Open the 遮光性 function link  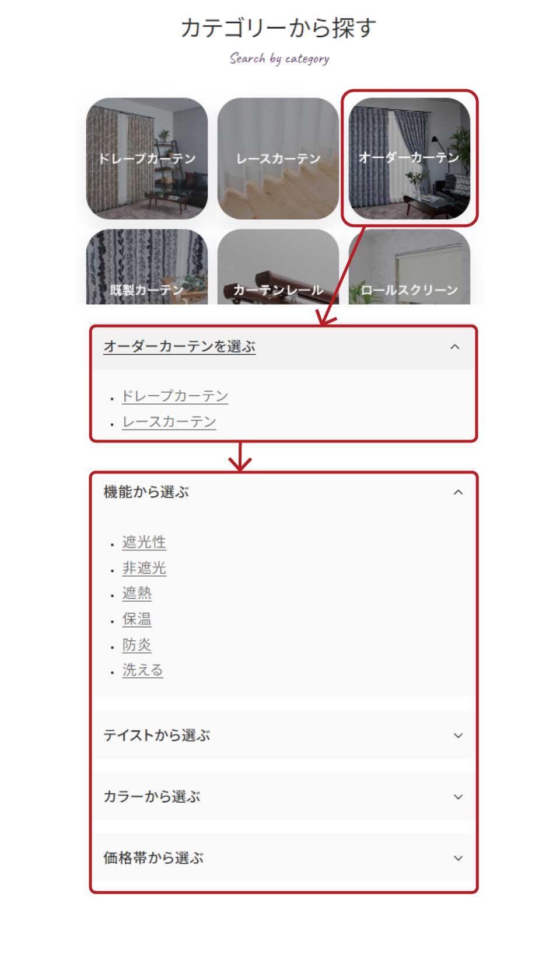point(144,542)
